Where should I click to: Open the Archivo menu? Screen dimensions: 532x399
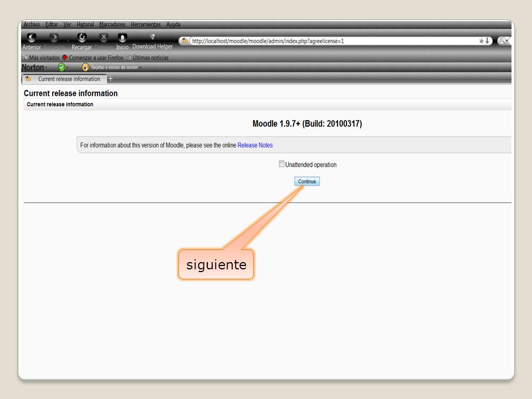point(32,24)
